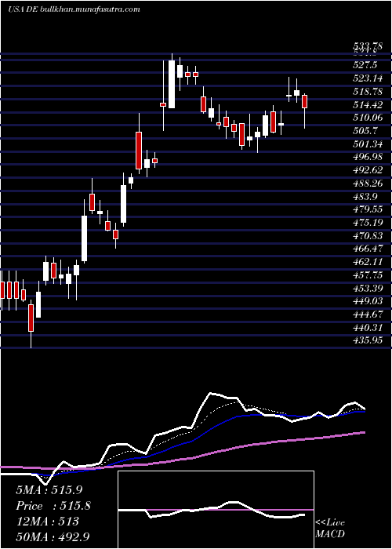
Task: Click the 496.98 price label
Action: [x=368, y=157]
